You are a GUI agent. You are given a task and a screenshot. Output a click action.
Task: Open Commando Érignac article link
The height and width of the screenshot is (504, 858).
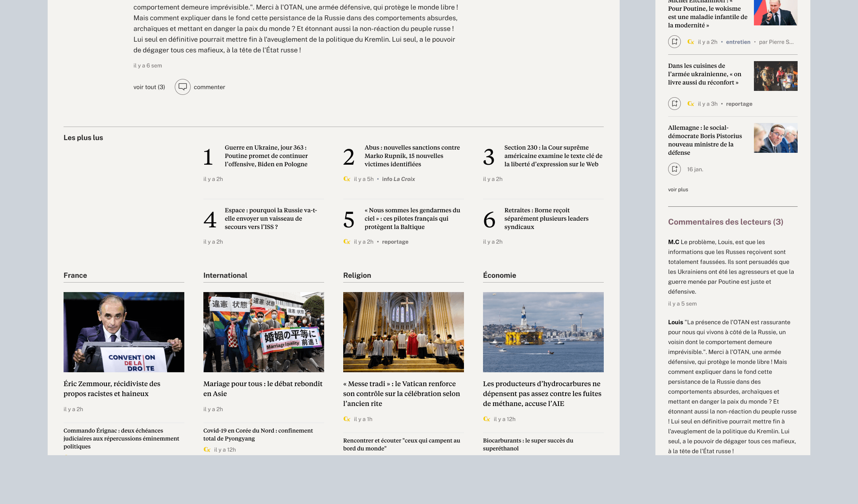121,439
